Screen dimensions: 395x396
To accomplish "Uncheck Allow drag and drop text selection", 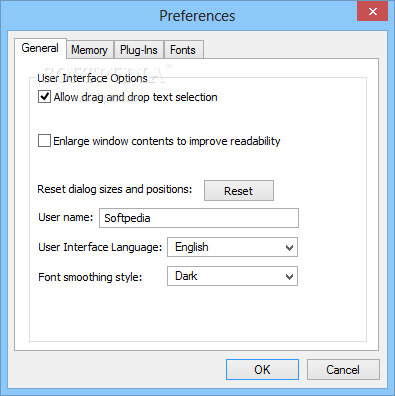I will [x=44, y=97].
